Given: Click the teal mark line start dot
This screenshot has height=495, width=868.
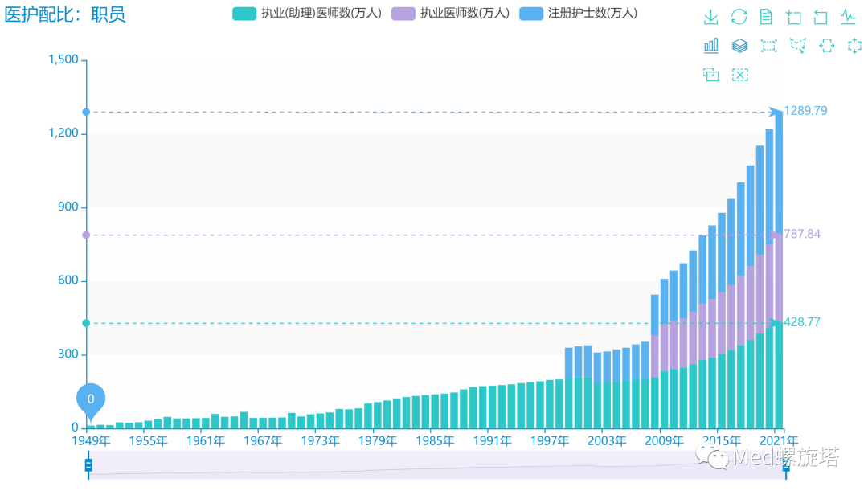Looking at the screenshot, I should click(x=86, y=323).
